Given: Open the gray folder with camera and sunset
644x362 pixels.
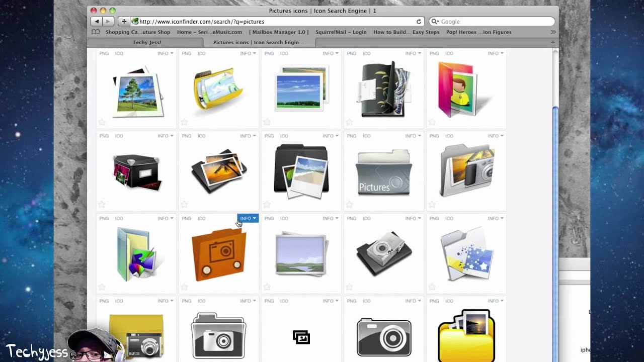Looking at the screenshot, I should (x=467, y=170).
